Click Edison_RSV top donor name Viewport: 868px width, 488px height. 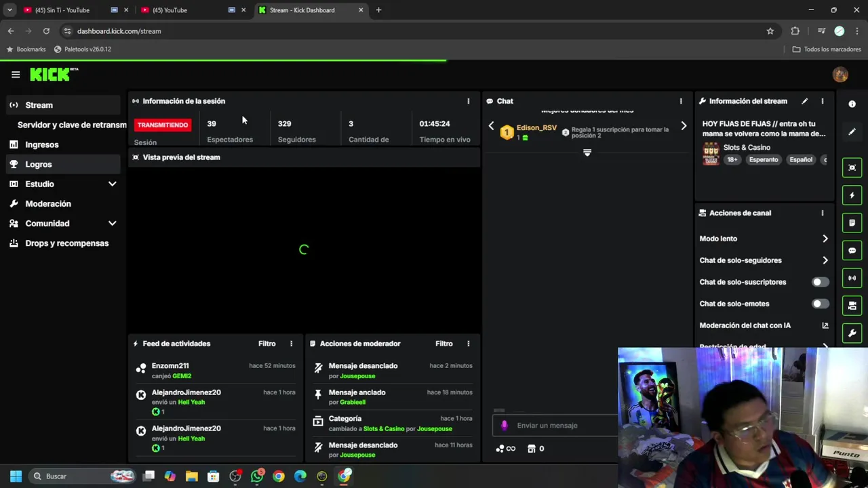(x=536, y=127)
